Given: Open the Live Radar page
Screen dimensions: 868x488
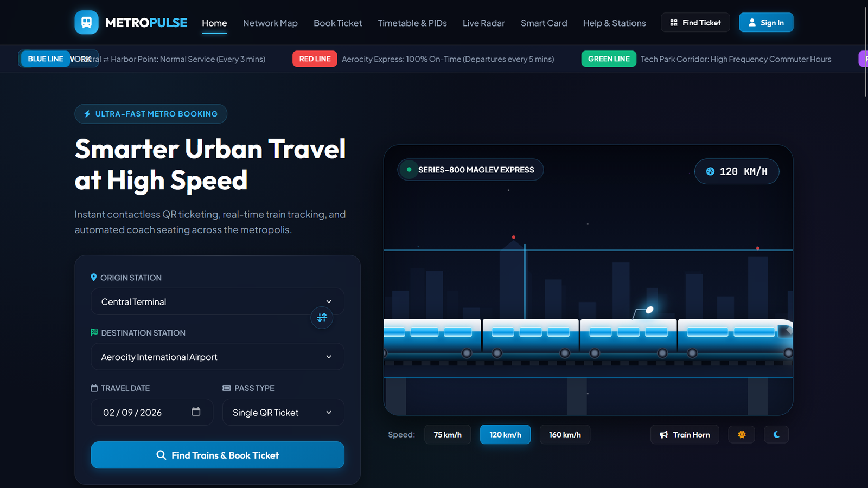Looking at the screenshot, I should click(483, 23).
